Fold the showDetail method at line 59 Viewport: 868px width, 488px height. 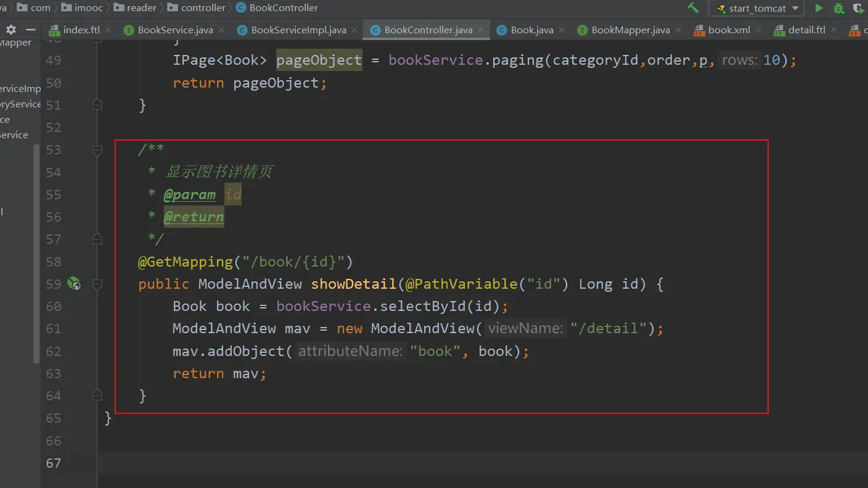coord(97,284)
